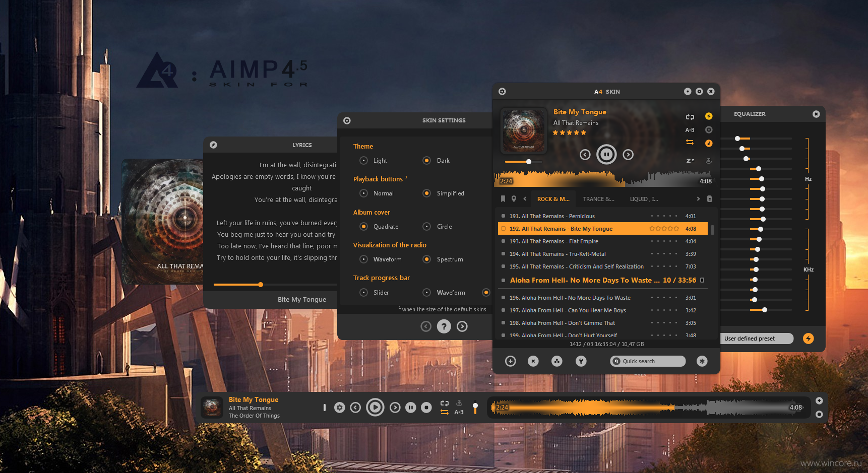Set volume using slider under album cover
Screen dimensions: 868x473
(x=524, y=162)
